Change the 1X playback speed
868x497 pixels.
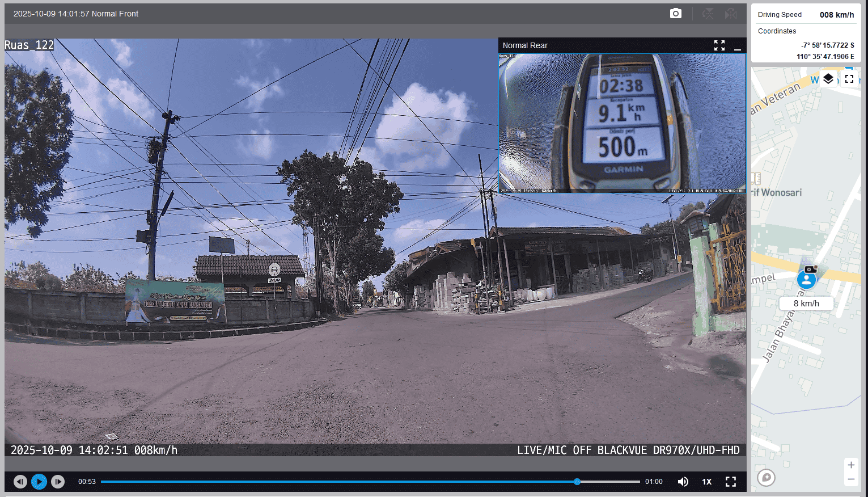tap(706, 482)
